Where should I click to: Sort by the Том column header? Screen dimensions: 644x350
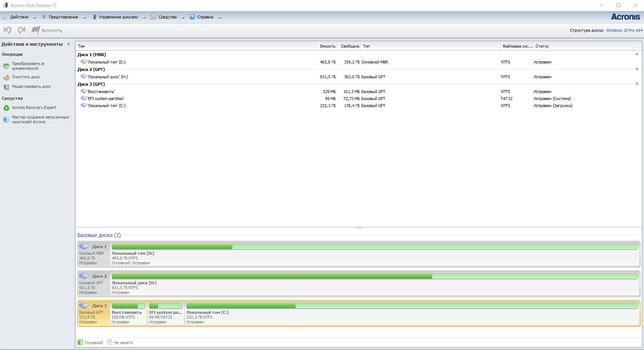point(196,46)
